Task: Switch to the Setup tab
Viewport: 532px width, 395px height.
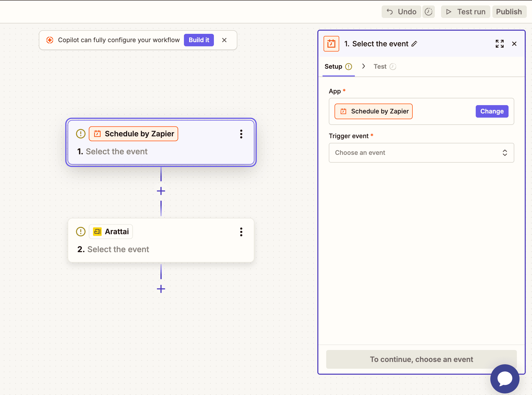Action: 333,67
